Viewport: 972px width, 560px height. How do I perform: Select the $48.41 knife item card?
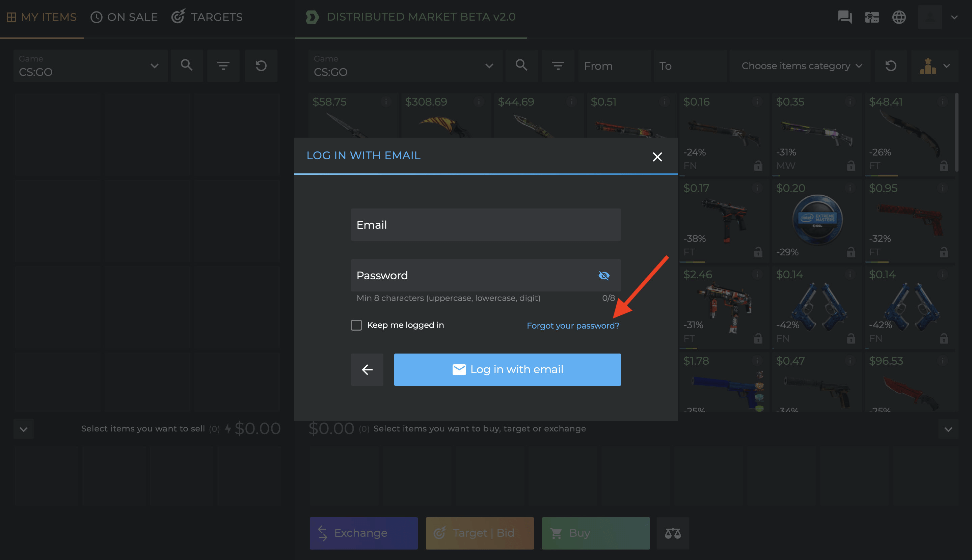[910, 134]
